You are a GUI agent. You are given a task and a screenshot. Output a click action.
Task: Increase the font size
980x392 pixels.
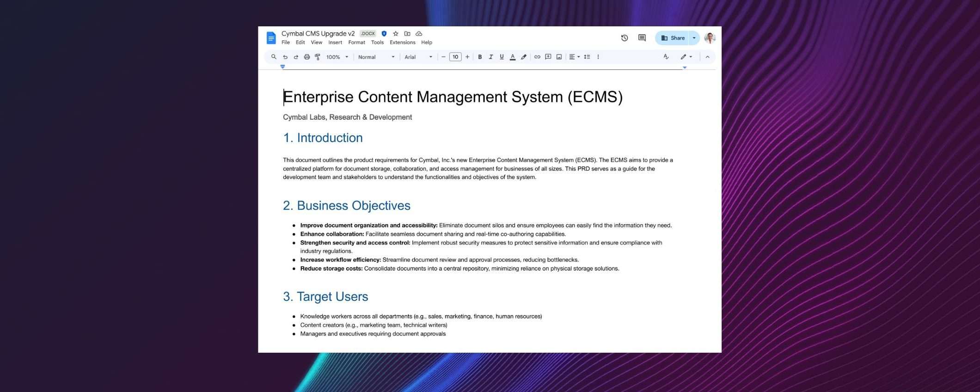(x=467, y=57)
